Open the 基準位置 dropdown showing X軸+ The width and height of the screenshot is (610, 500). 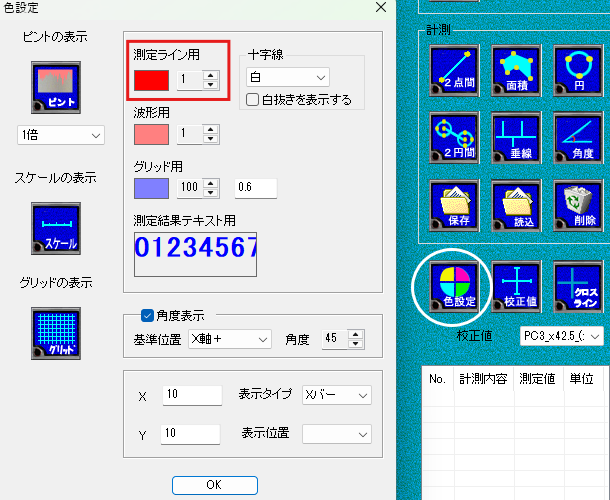tap(230, 339)
